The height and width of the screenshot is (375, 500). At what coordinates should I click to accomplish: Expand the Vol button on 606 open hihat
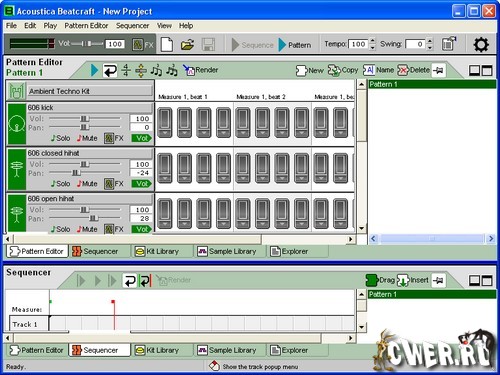pos(142,229)
